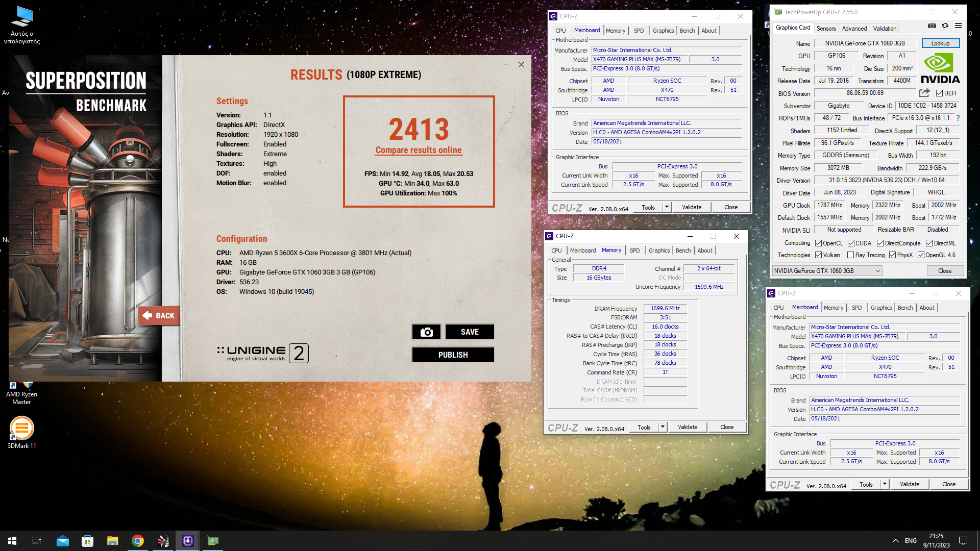980x551 pixels.
Task: Open File Explorer from taskbar
Action: tap(113, 541)
